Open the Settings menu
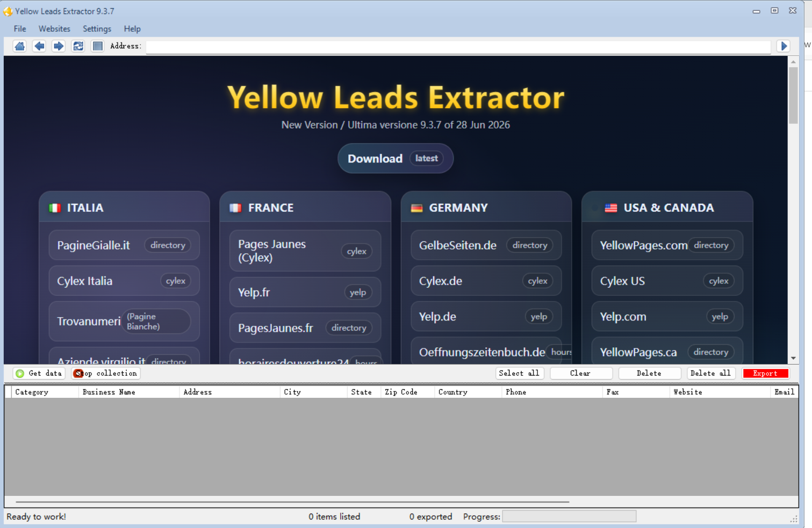This screenshot has width=812, height=528. (97, 28)
